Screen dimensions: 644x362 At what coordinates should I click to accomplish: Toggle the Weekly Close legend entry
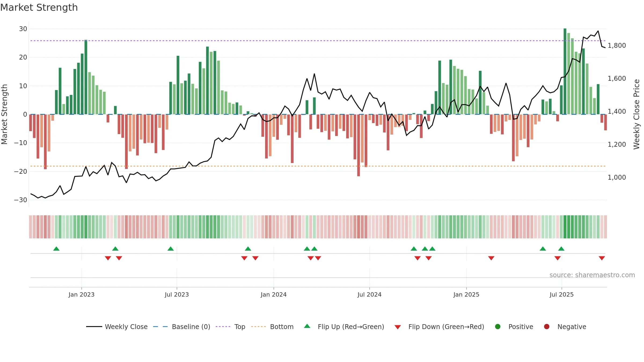pos(117,327)
